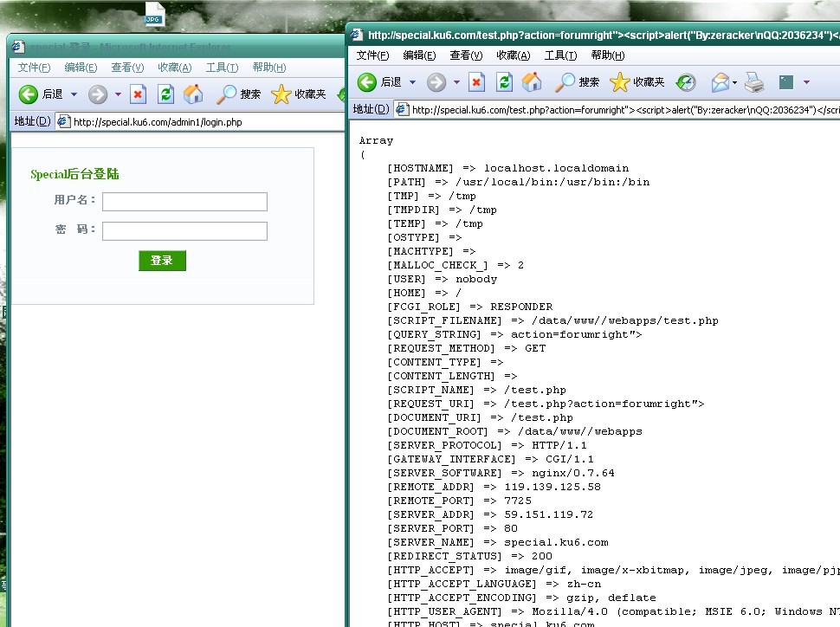Expand dropdown arrow beside teal square icon
840x627 pixels.
(x=806, y=82)
